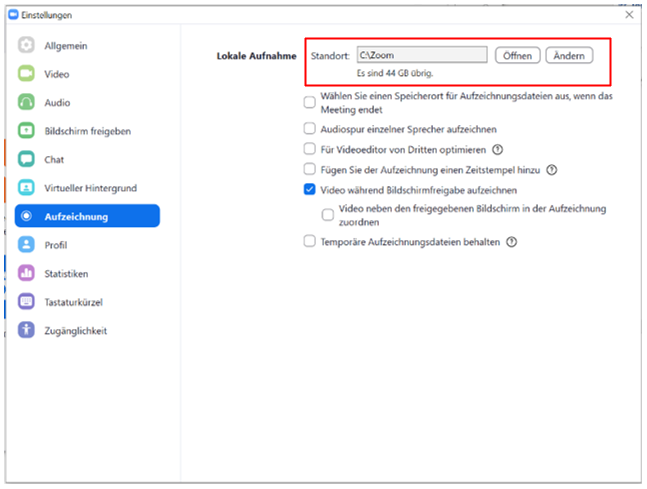Screen dimensions: 647x489
Task: Enable Temporäre Aufzeichnungsdateien behalten checkbox
Action: click(309, 241)
